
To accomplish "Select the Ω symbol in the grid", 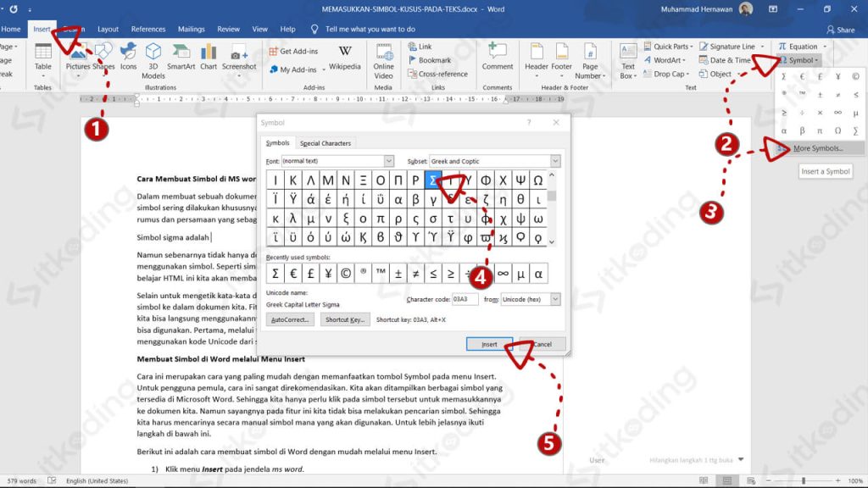I will point(537,180).
